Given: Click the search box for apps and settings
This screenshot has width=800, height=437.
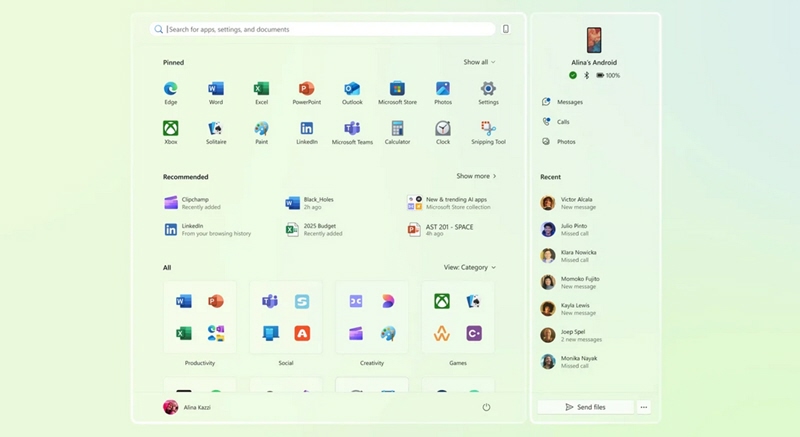Looking at the screenshot, I should pos(323,29).
